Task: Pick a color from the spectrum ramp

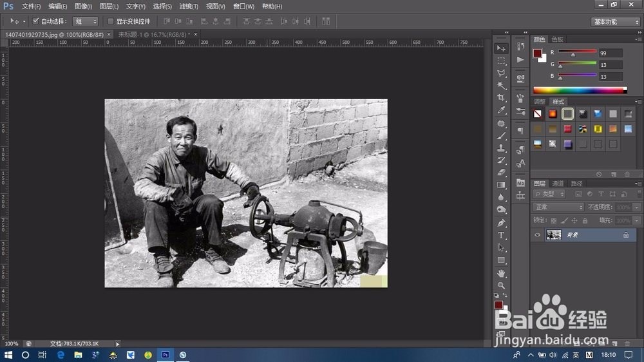Action: click(x=580, y=90)
